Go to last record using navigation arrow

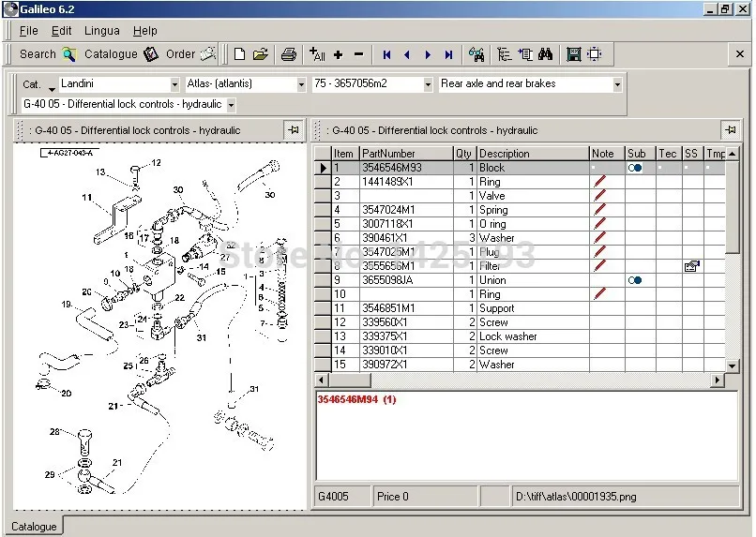(448, 54)
